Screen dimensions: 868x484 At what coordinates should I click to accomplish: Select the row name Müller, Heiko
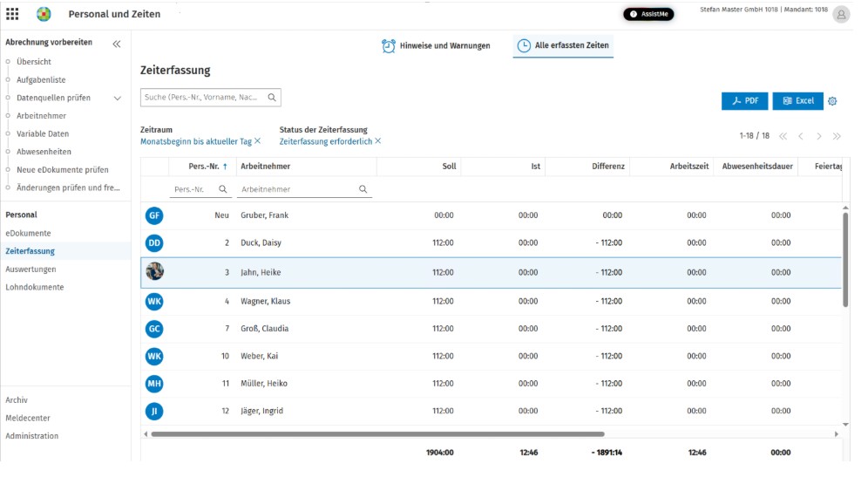click(263, 383)
